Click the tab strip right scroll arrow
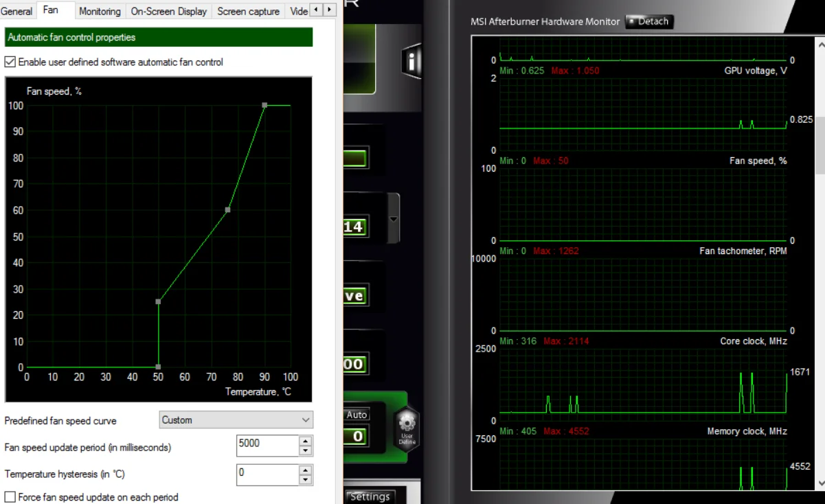Viewport: 825px width, 504px height. (330, 10)
